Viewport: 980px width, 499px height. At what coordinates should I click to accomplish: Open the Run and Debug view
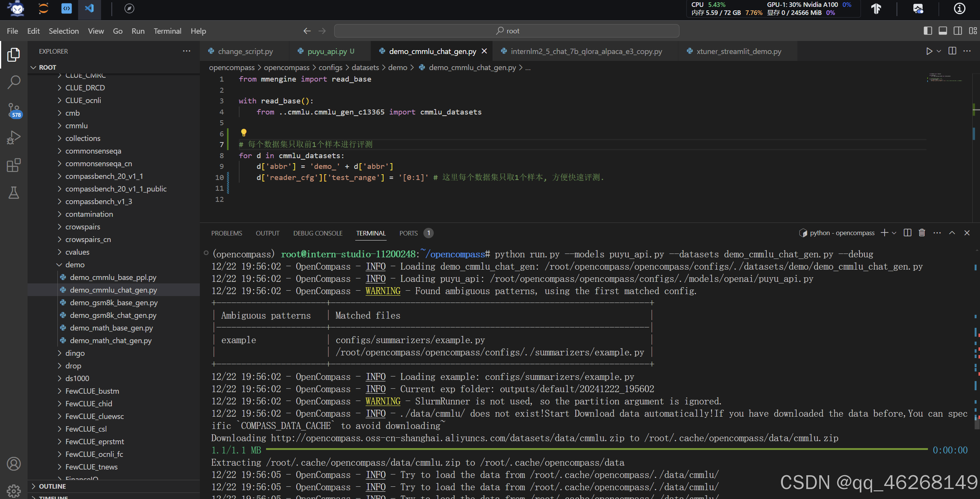[14, 137]
